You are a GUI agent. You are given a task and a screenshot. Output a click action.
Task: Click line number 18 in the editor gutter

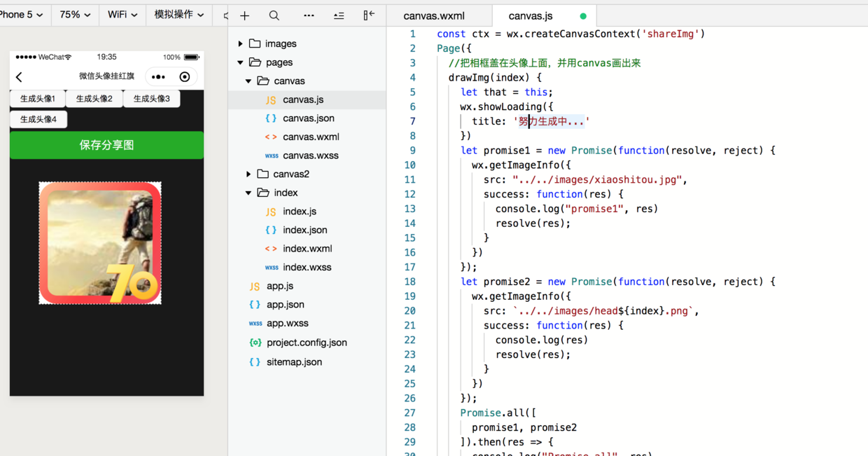pos(409,282)
